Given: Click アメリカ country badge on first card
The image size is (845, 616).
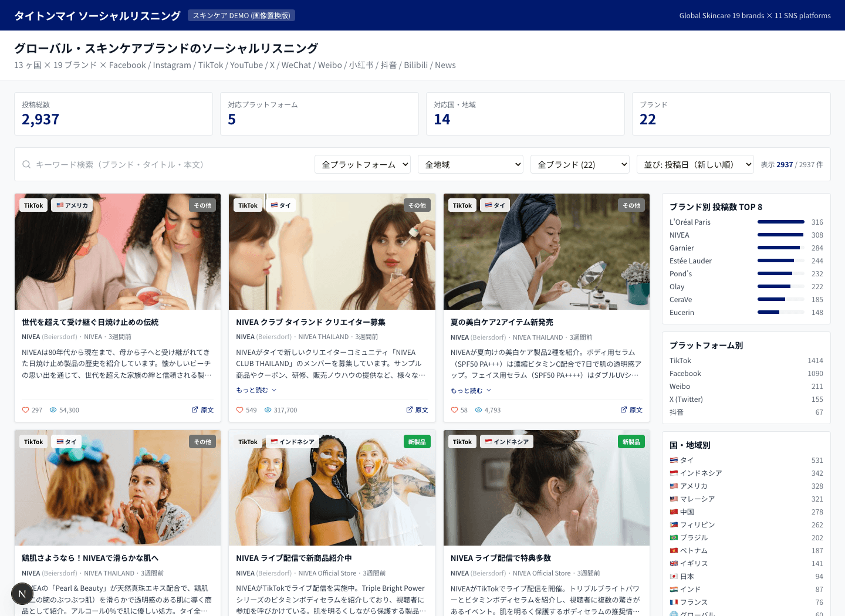Looking at the screenshot, I should click(x=72, y=205).
